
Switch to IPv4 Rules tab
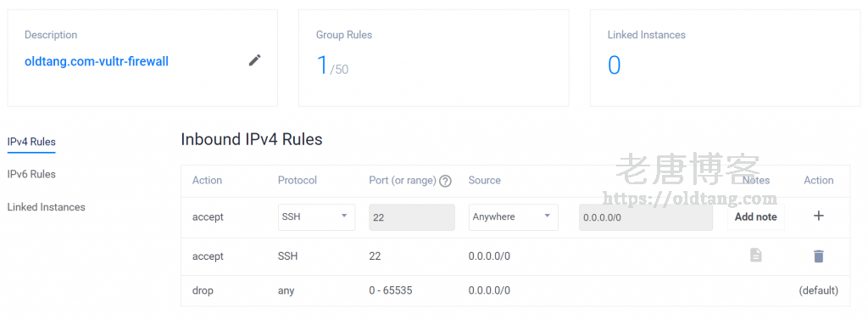click(31, 142)
